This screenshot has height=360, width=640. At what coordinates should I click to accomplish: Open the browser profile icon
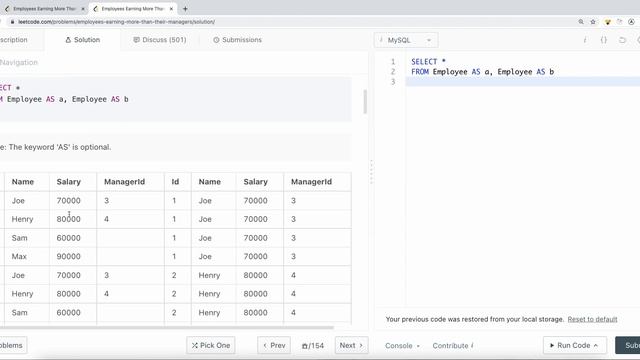pyautogui.click(x=631, y=22)
